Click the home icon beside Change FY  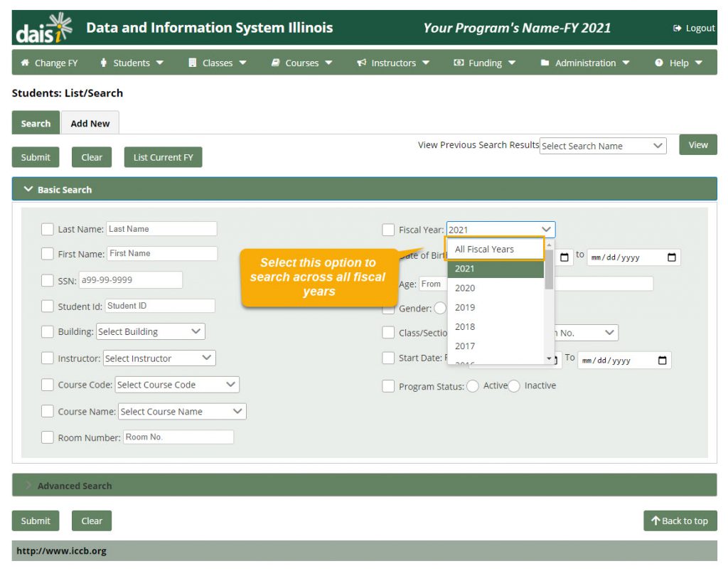23,63
